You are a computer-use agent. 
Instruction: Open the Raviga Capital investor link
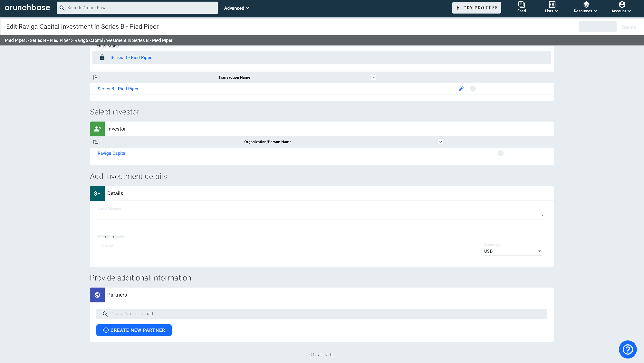click(x=112, y=153)
